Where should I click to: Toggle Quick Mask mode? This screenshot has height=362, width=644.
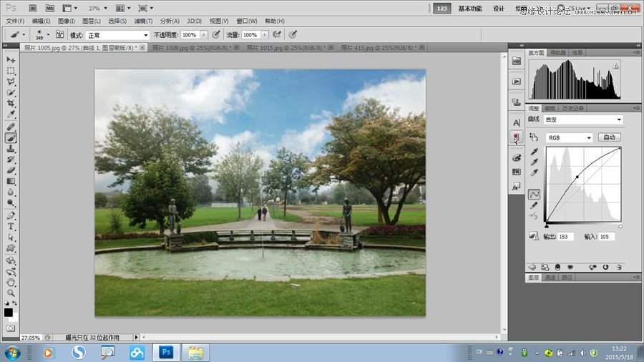[x=11, y=328]
